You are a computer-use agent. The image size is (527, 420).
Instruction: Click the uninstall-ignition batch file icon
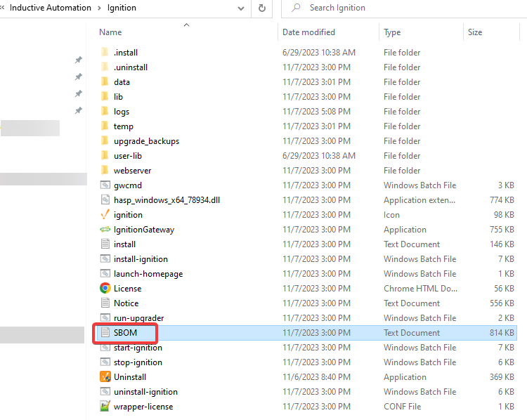[x=105, y=391]
